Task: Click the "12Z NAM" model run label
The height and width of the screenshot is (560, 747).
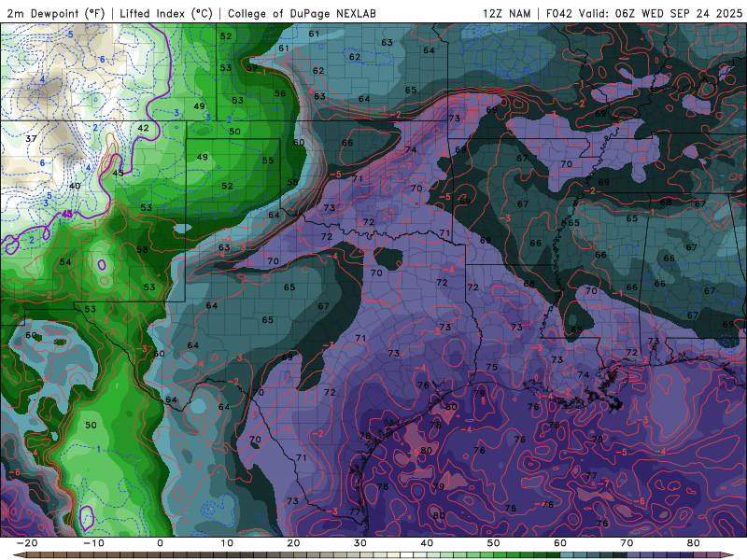Action: (506, 14)
